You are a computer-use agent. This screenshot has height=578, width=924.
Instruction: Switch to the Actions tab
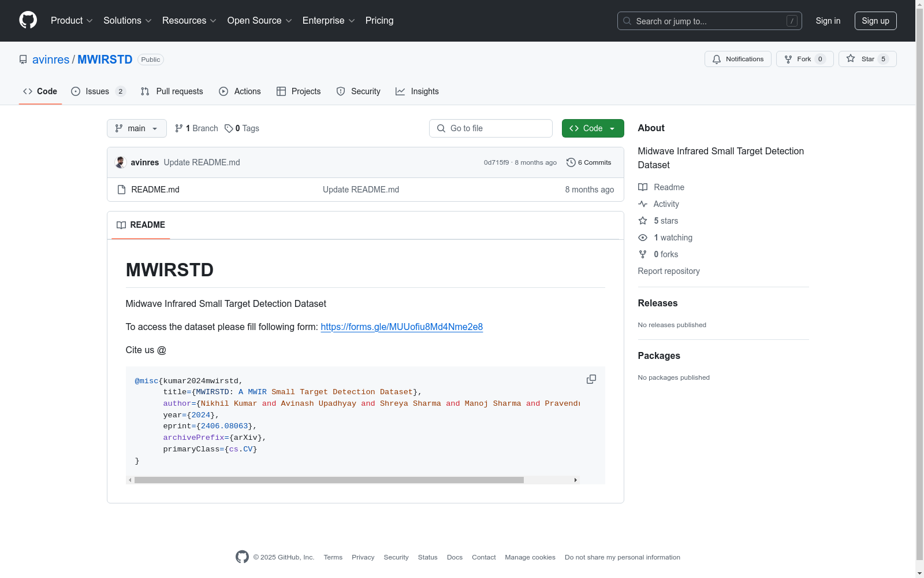240,91
